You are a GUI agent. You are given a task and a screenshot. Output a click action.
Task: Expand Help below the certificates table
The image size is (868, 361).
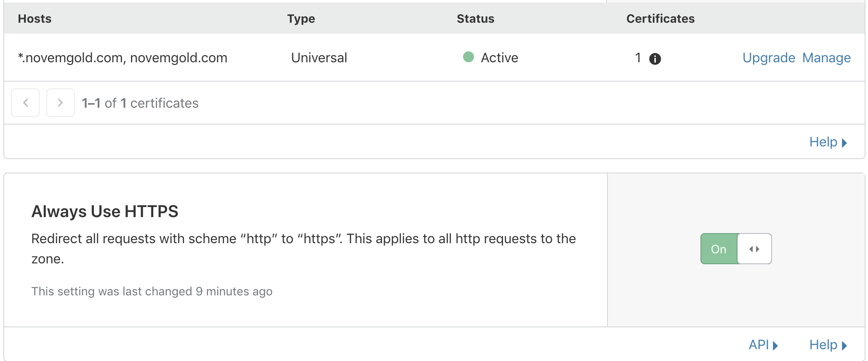(828, 142)
